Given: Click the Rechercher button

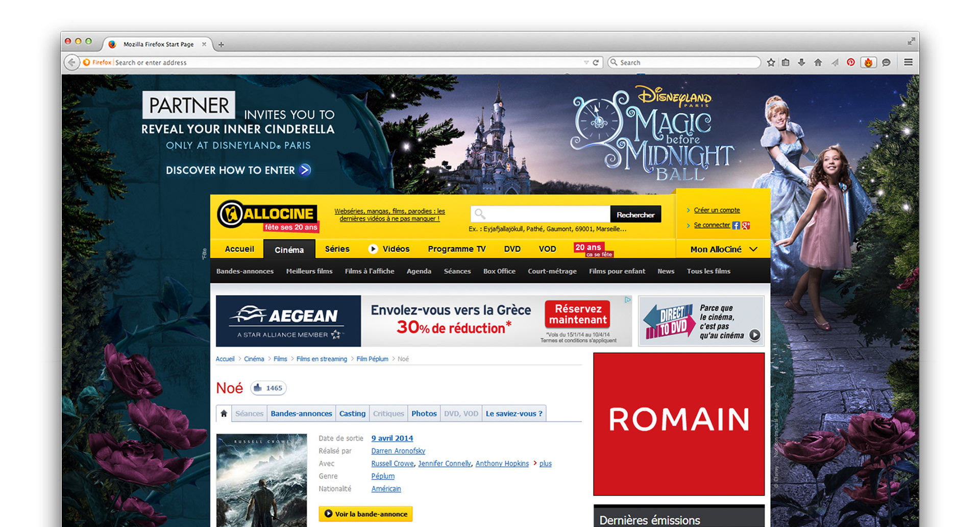Looking at the screenshot, I should tap(635, 214).
